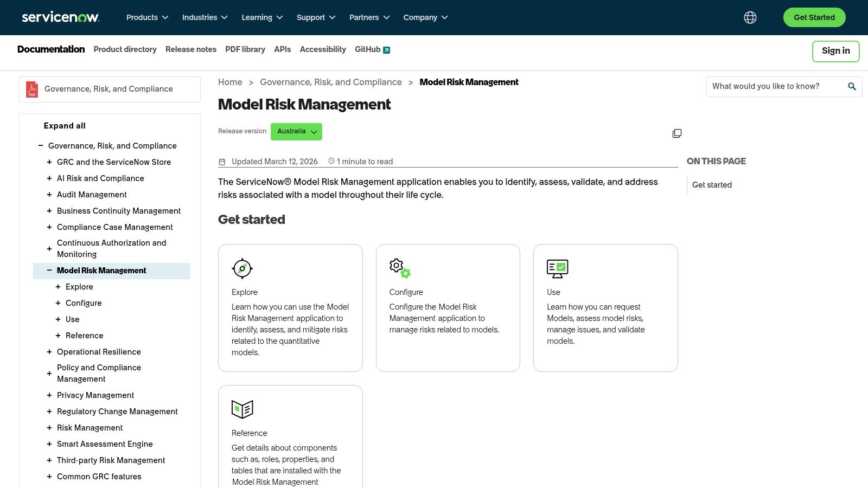This screenshot has width=868, height=488.
Task: Open the Products menu
Action: click(x=147, y=17)
